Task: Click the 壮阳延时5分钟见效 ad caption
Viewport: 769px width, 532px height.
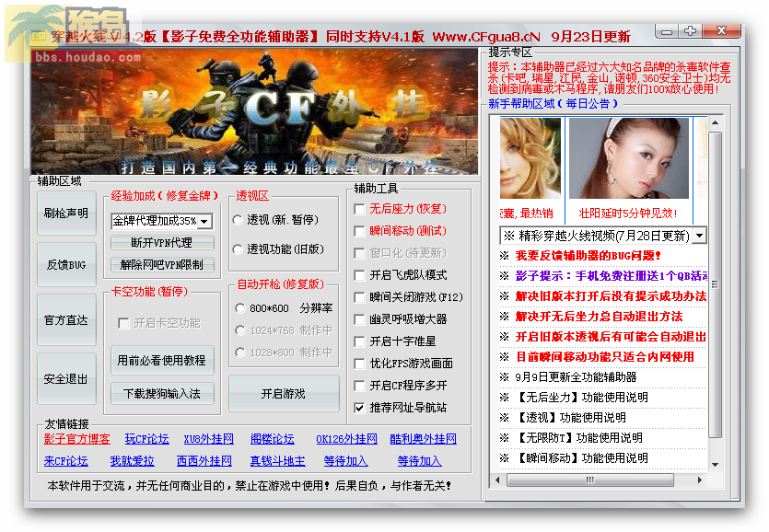Action: [628, 214]
